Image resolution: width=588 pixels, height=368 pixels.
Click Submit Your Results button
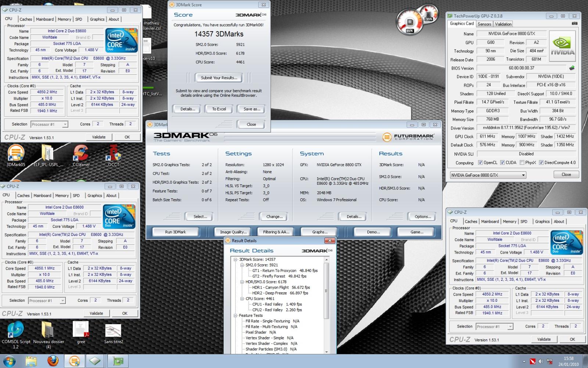pyautogui.click(x=219, y=78)
